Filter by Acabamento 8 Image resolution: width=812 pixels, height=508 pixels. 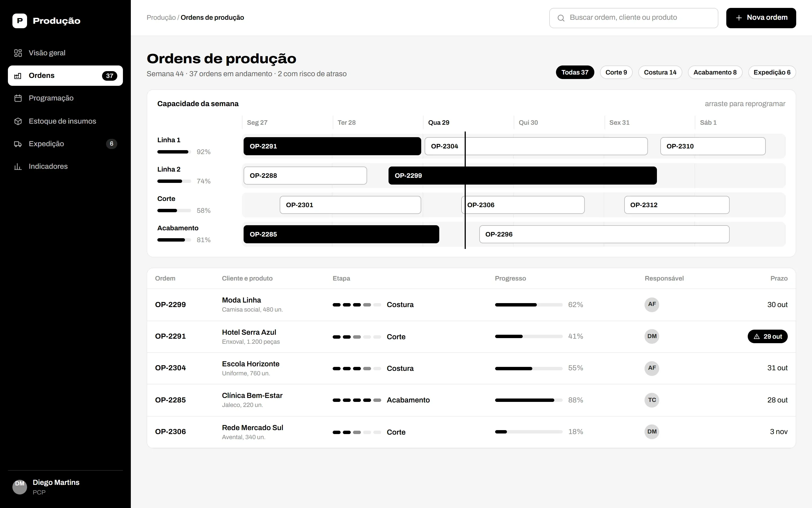[x=715, y=72]
